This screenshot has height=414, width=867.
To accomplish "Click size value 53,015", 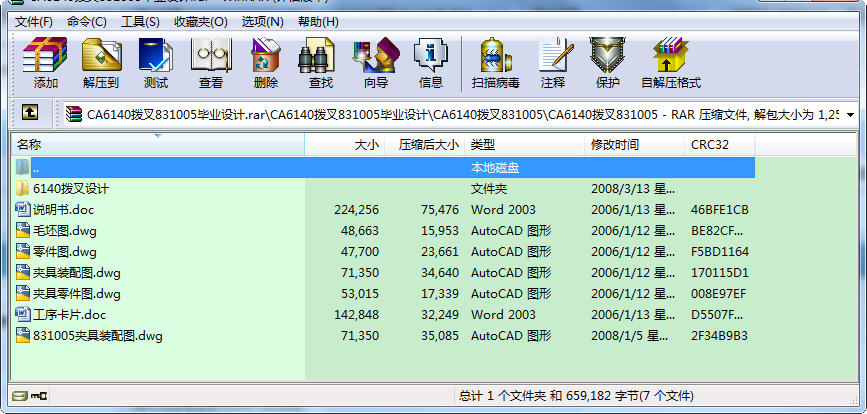I will (x=361, y=294).
